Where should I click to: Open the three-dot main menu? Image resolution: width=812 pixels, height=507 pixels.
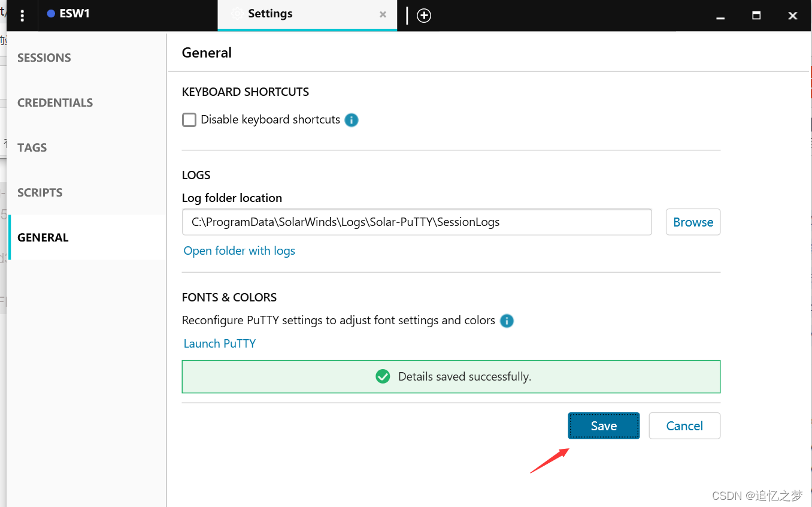pyautogui.click(x=22, y=16)
